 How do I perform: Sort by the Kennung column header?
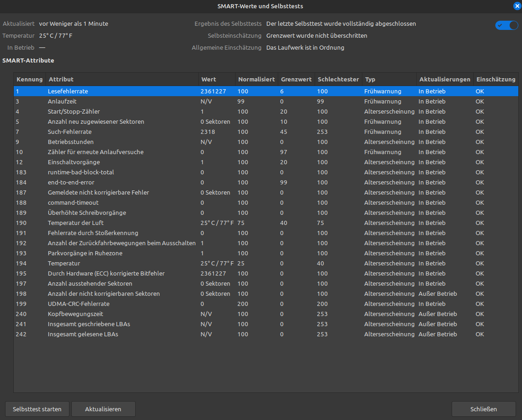point(29,79)
